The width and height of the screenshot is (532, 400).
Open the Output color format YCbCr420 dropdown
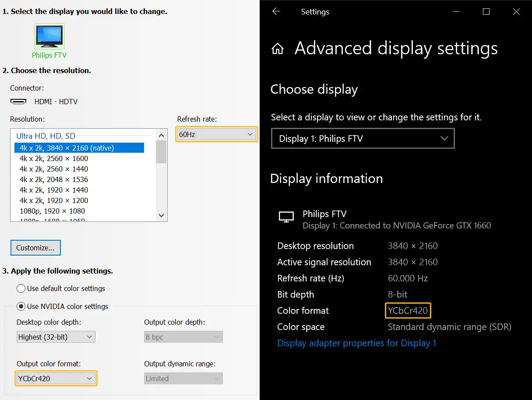(56, 379)
